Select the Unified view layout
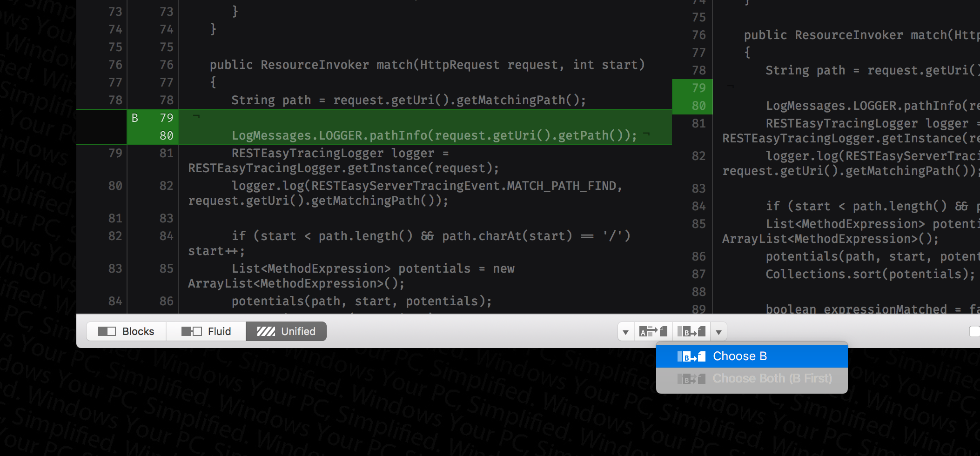Viewport: 980px width, 456px height. coord(286,331)
